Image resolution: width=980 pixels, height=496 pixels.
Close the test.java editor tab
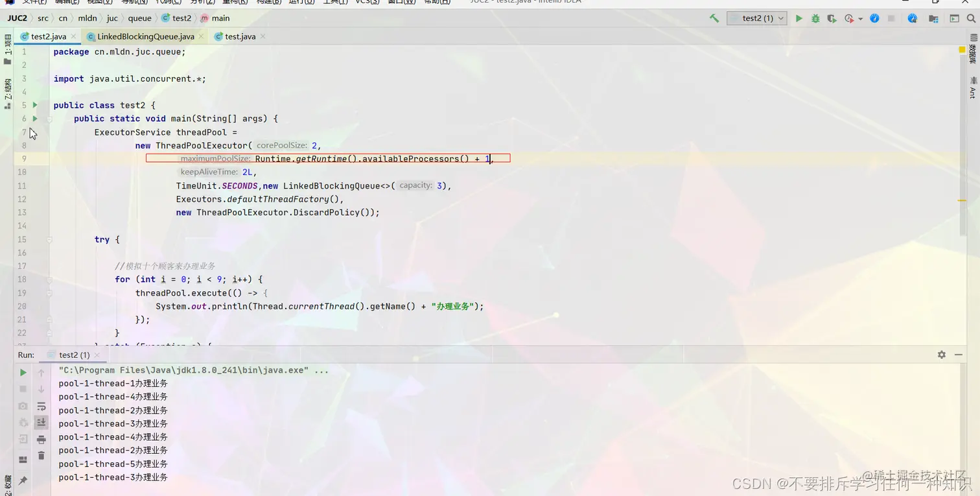(x=262, y=37)
